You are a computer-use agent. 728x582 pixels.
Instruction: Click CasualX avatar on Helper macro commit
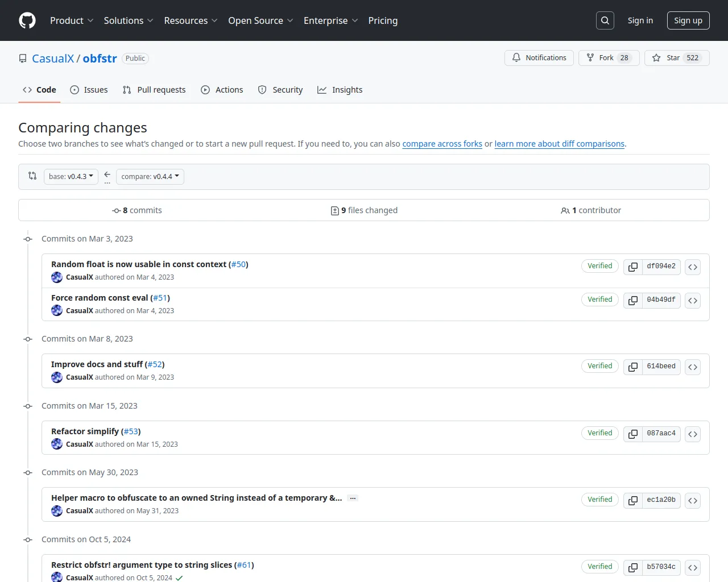coord(57,511)
